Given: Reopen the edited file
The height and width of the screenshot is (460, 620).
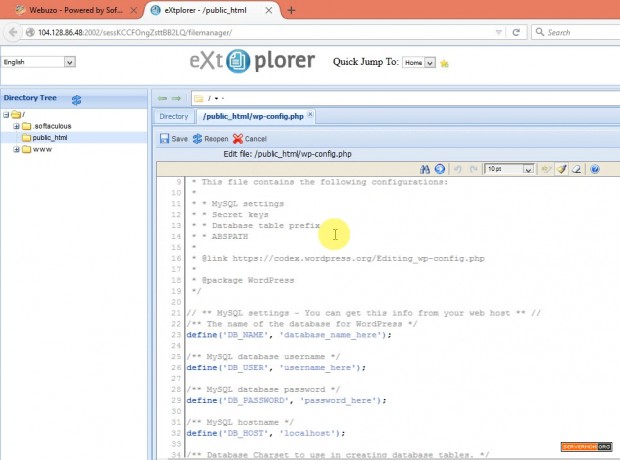Looking at the screenshot, I should pos(210,139).
